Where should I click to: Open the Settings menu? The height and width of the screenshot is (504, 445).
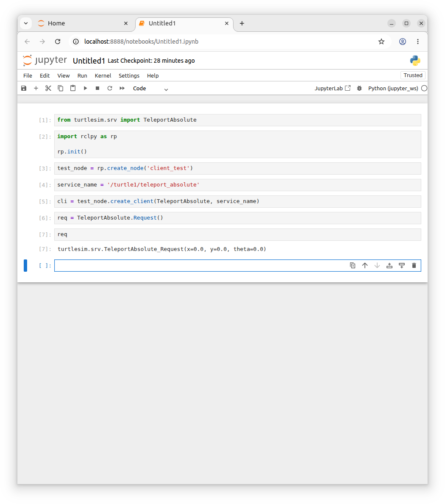pos(129,75)
